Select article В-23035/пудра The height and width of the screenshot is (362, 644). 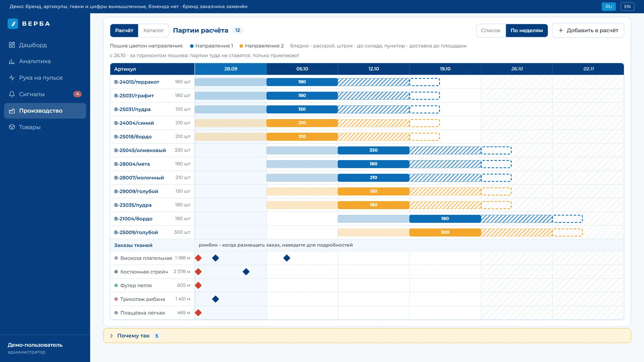coord(133,205)
